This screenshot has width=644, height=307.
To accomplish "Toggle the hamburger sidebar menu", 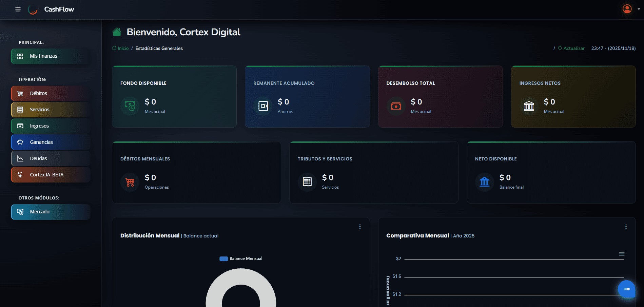I will click(18, 9).
